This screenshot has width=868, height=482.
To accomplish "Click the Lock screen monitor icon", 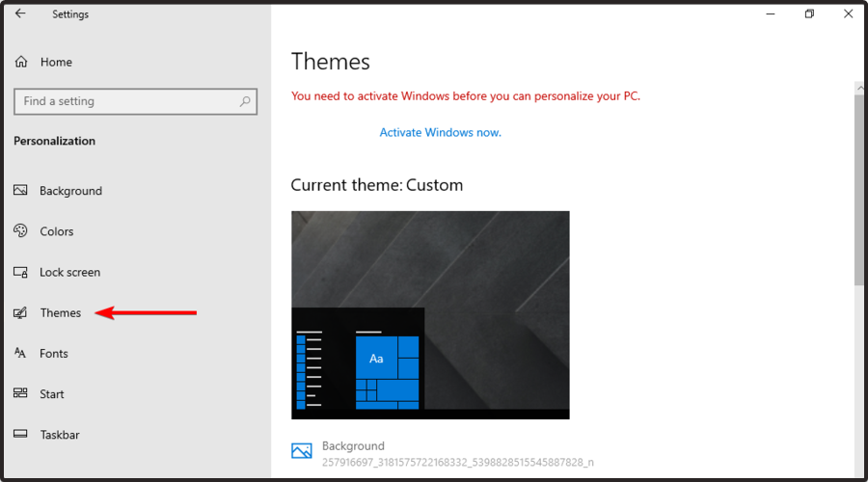I will tap(20, 272).
